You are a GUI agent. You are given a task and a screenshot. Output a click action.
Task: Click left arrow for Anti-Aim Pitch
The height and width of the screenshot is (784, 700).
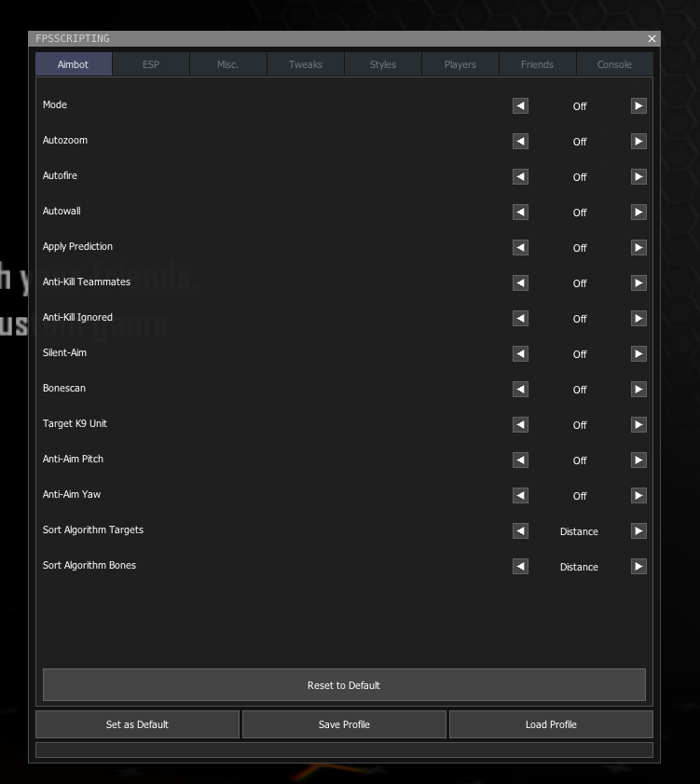(520, 460)
